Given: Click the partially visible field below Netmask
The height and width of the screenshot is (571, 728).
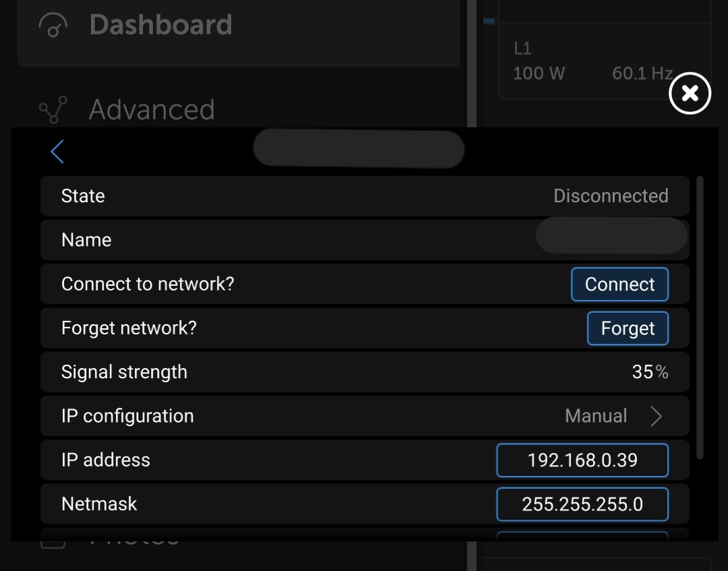Looking at the screenshot, I should [x=582, y=536].
